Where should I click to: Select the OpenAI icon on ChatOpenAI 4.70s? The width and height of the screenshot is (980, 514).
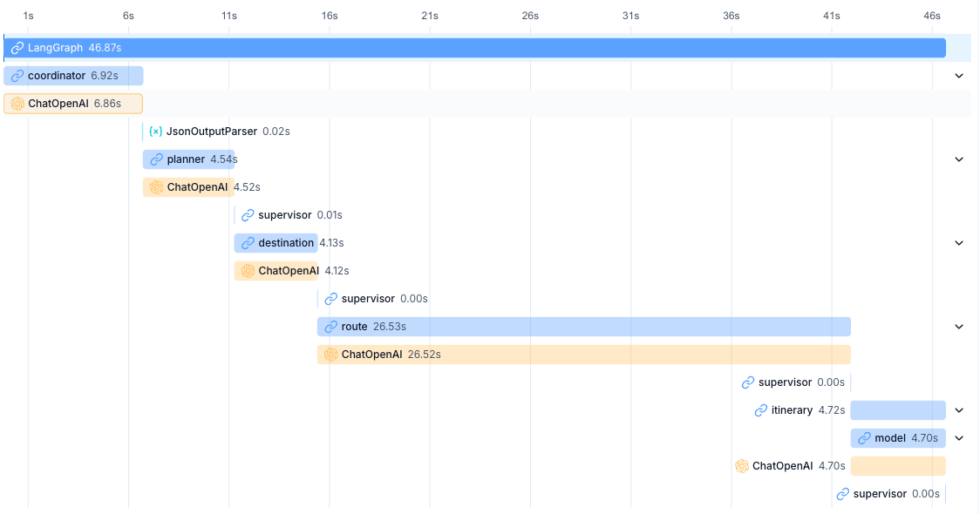pos(742,466)
